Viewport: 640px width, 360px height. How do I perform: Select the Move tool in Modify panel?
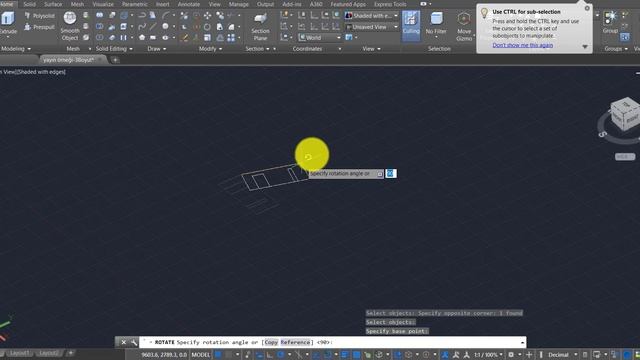pos(208,16)
